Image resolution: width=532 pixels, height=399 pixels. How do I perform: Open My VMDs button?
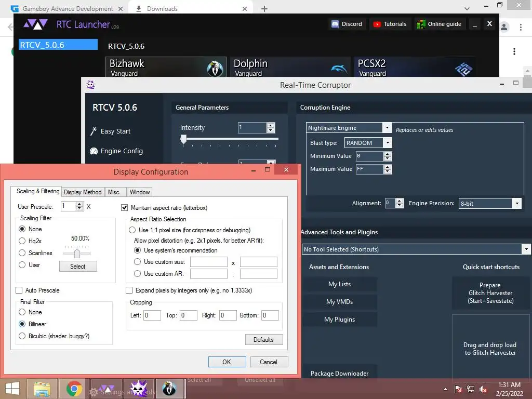339,302
